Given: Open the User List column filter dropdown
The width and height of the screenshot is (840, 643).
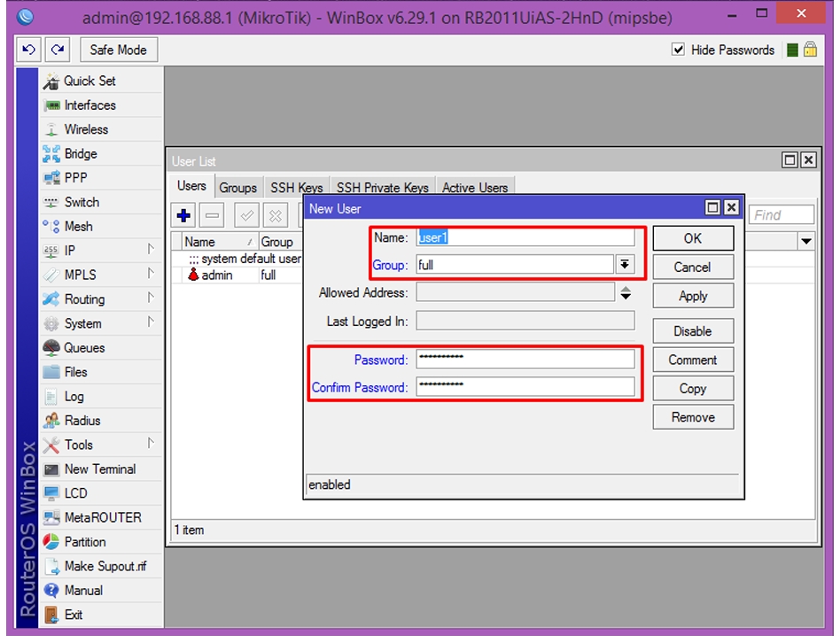Looking at the screenshot, I should click(806, 242).
